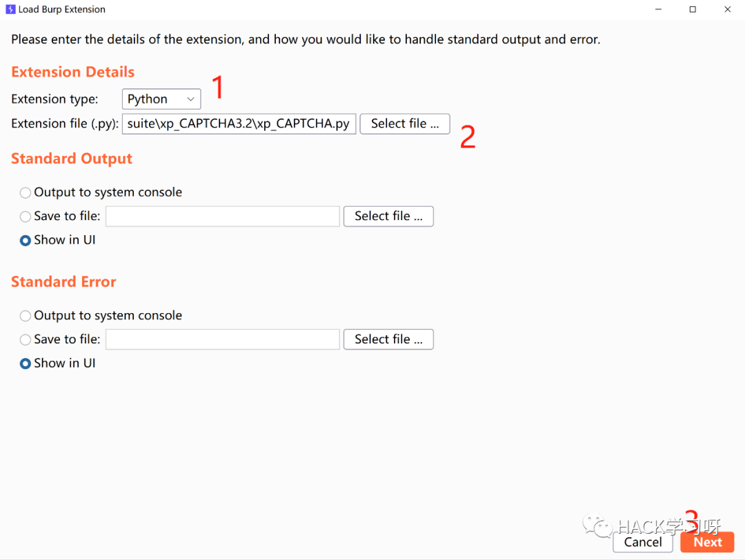
Task: Proceed with the orange Next button
Action: (707, 542)
